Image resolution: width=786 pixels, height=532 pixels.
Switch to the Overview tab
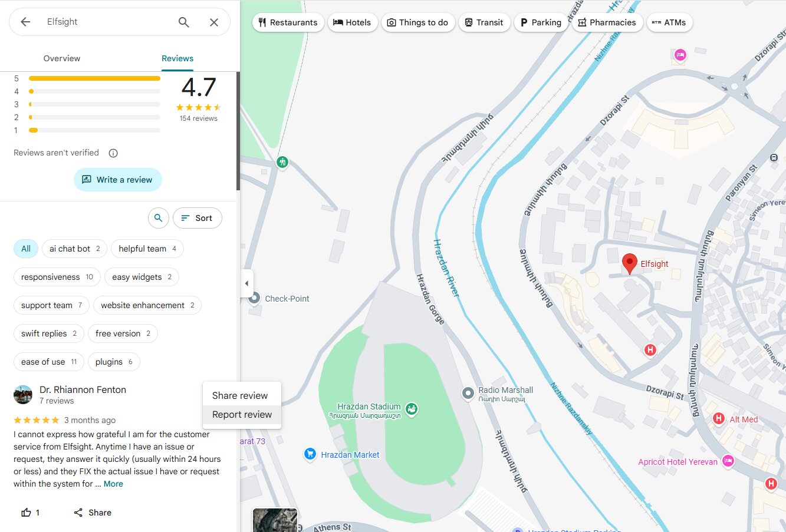pyautogui.click(x=62, y=58)
